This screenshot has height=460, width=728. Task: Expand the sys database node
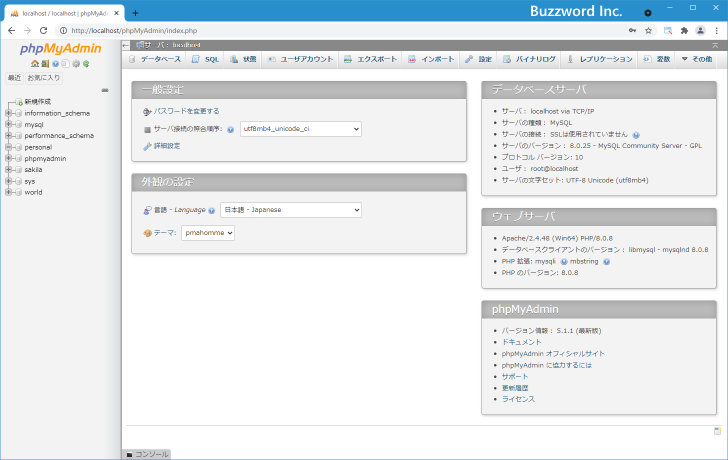click(8, 181)
